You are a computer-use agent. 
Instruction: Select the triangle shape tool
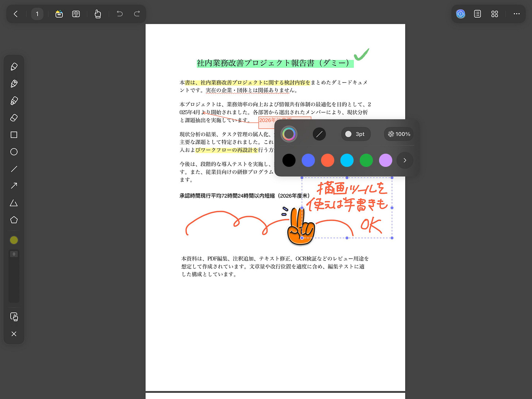coord(14,203)
